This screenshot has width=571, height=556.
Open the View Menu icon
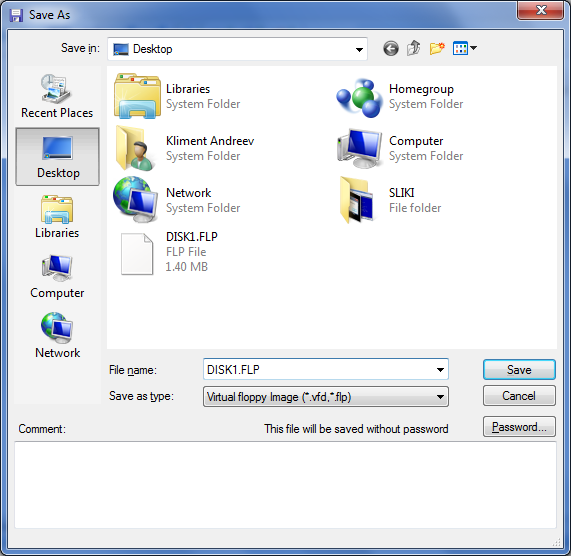click(465, 48)
